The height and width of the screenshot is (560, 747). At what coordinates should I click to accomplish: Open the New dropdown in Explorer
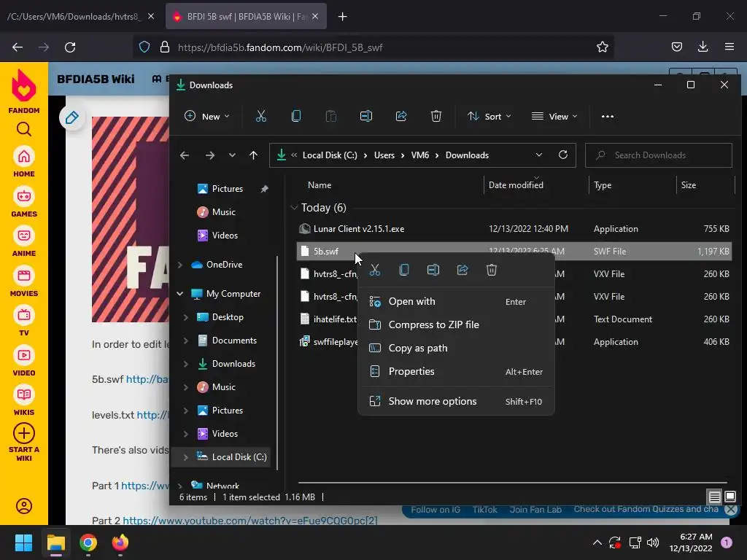[206, 116]
